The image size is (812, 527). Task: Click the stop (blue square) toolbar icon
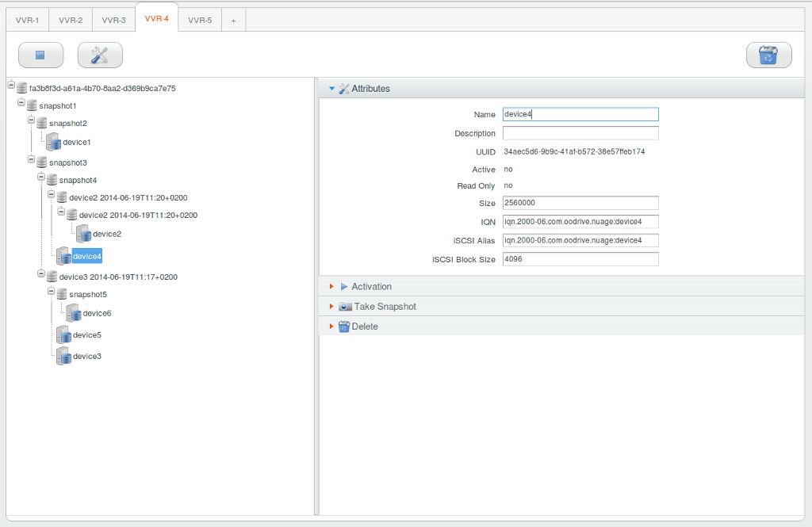(x=40, y=54)
